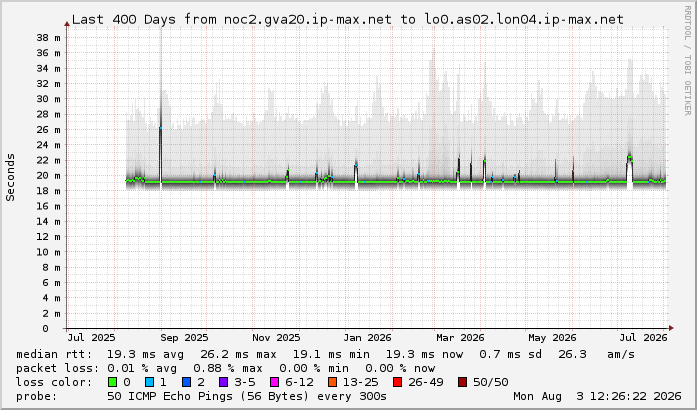The height and width of the screenshot is (410, 697).
Task: Click the 'Jul 2025' x-axis label
Action: tap(91, 338)
